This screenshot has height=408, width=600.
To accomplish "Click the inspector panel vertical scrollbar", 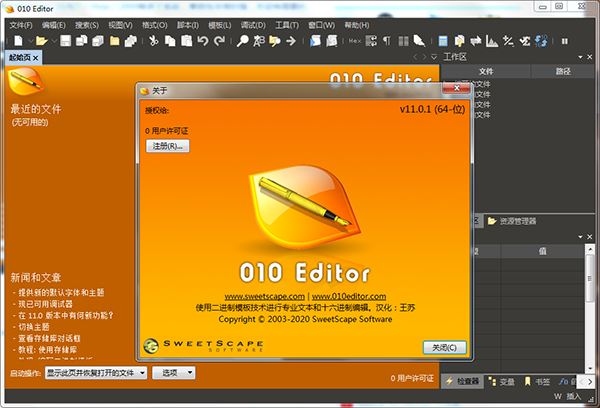I will point(590,308).
